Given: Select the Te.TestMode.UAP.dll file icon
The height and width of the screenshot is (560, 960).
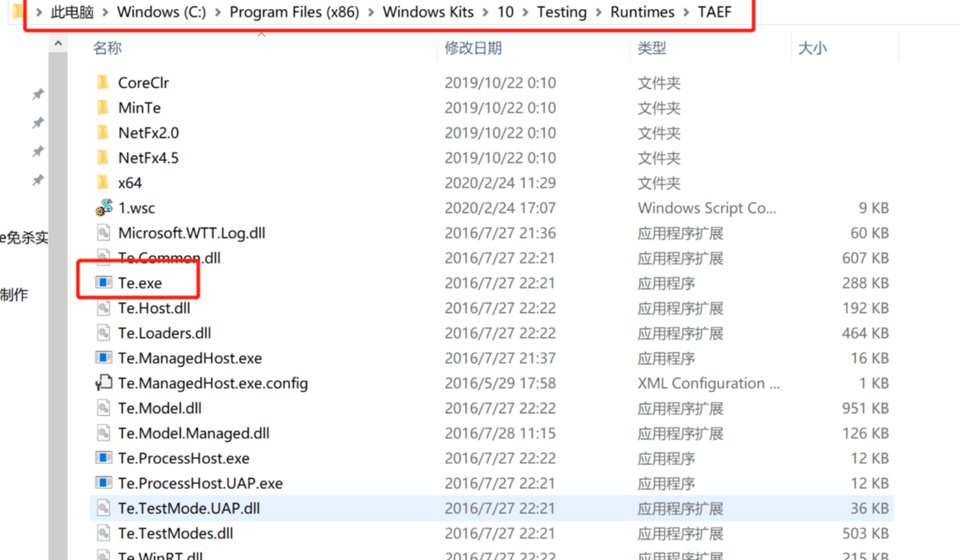Looking at the screenshot, I should (x=104, y=508).
